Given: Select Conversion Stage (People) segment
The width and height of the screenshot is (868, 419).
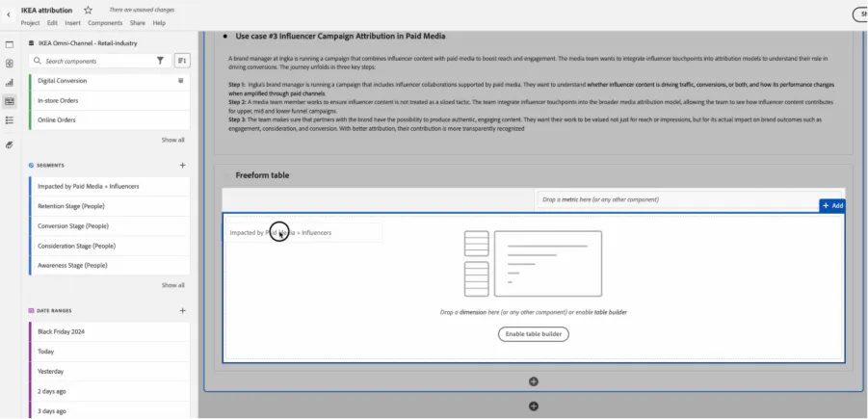Looking at the screenshot, I should 109,226.
